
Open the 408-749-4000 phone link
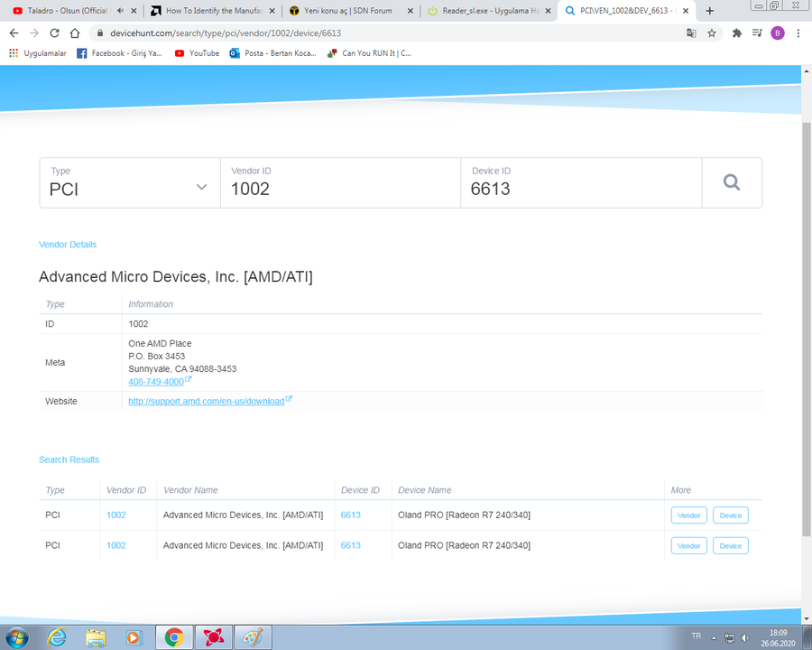pyautogui.click(x=156, y=382)
